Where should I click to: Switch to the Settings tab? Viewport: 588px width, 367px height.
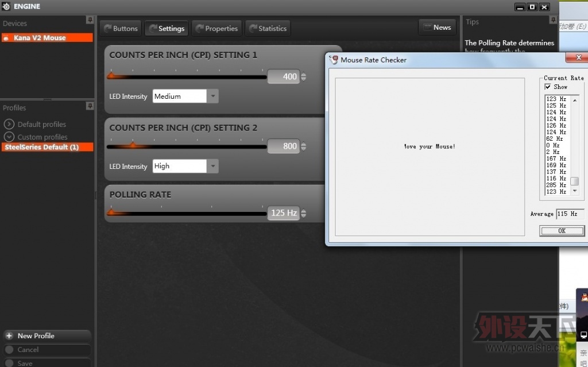tap(167, 28)
